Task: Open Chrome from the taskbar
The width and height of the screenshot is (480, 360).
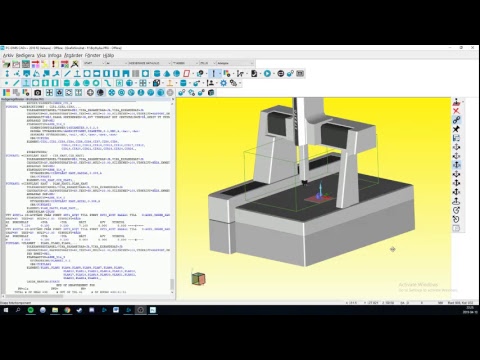Action: tap(67, 310)
